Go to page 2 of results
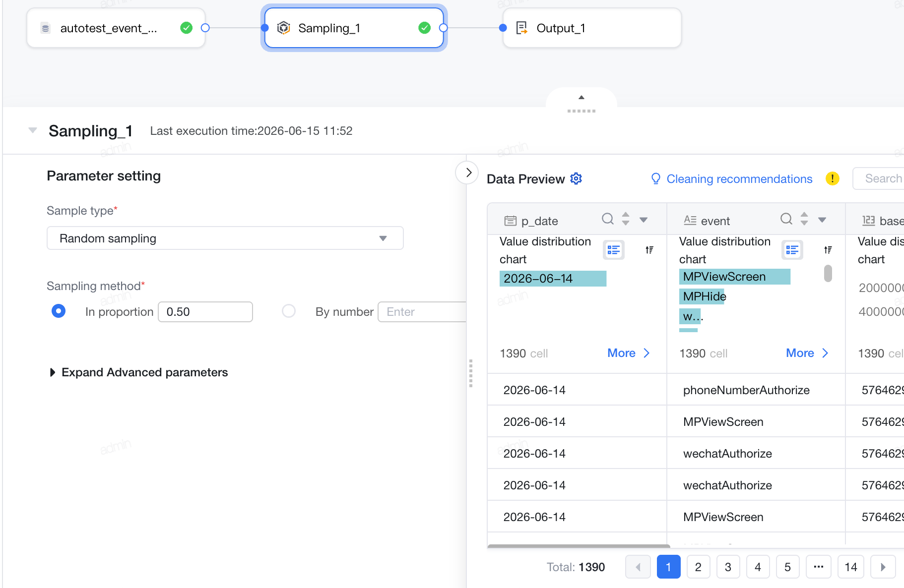The image size is (904, 588). 698,567
